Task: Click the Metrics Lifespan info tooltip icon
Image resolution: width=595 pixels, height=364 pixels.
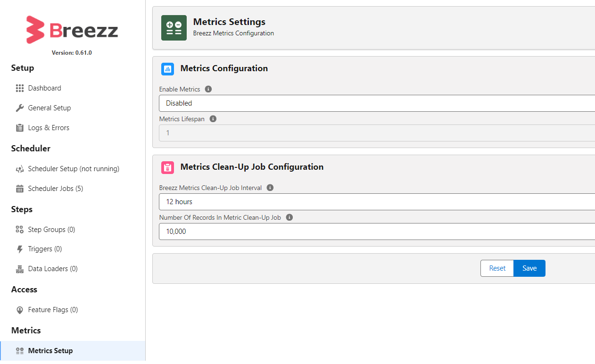Action: tap(213, 118)
